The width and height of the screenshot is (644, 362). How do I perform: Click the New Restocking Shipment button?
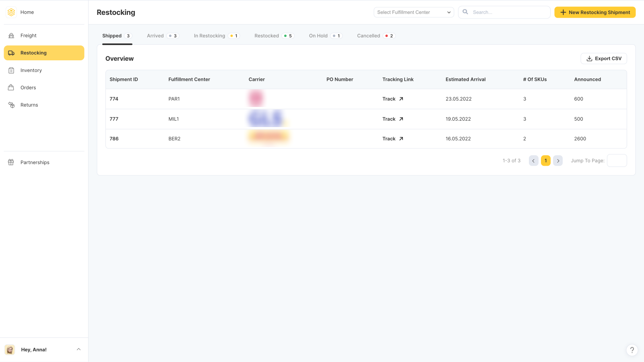pos(595,12)
